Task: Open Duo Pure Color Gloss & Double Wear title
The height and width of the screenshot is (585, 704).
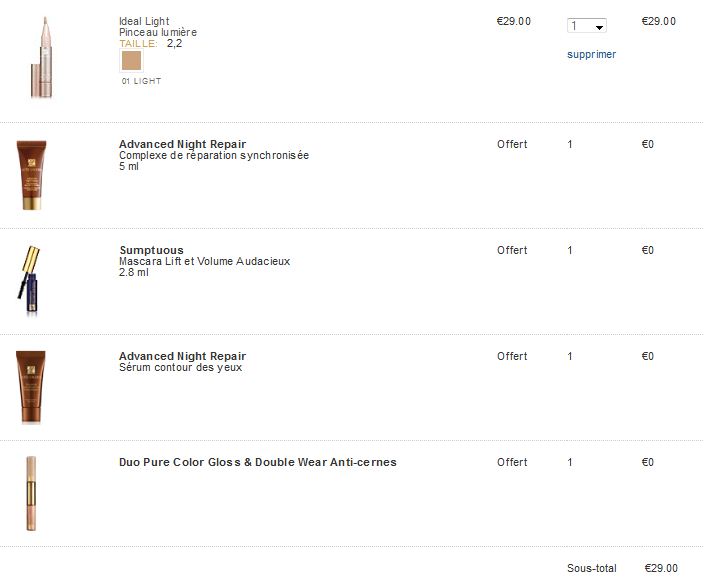Action: (257, 462)
